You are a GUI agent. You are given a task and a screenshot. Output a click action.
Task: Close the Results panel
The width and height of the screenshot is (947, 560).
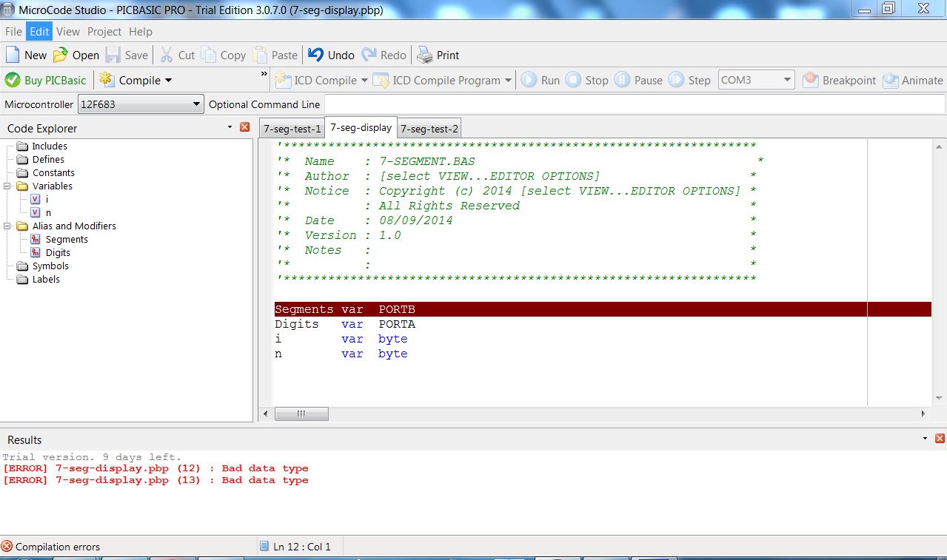[940, 439]
